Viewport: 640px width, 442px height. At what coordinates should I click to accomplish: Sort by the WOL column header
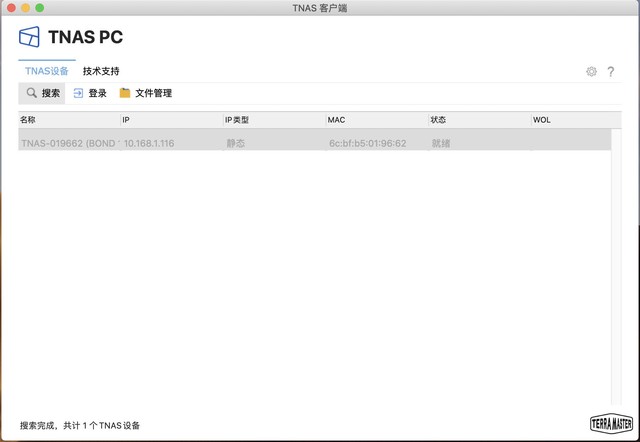(576, 120)
